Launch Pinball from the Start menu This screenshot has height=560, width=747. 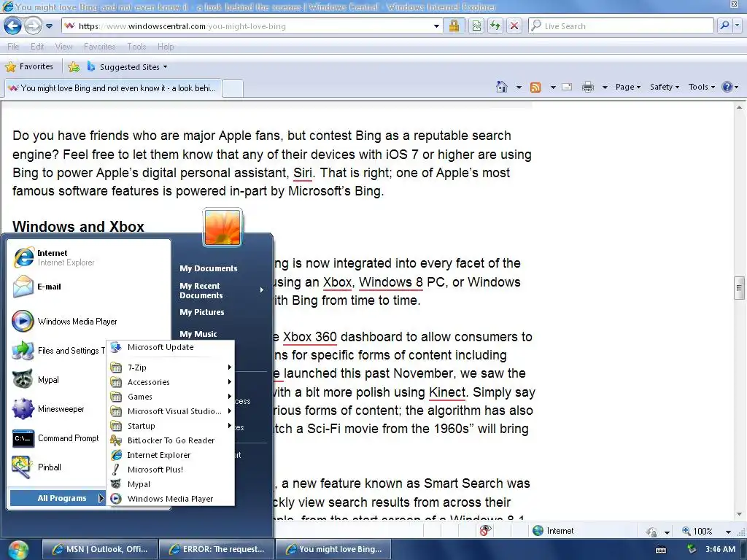(x=57, y=467)
